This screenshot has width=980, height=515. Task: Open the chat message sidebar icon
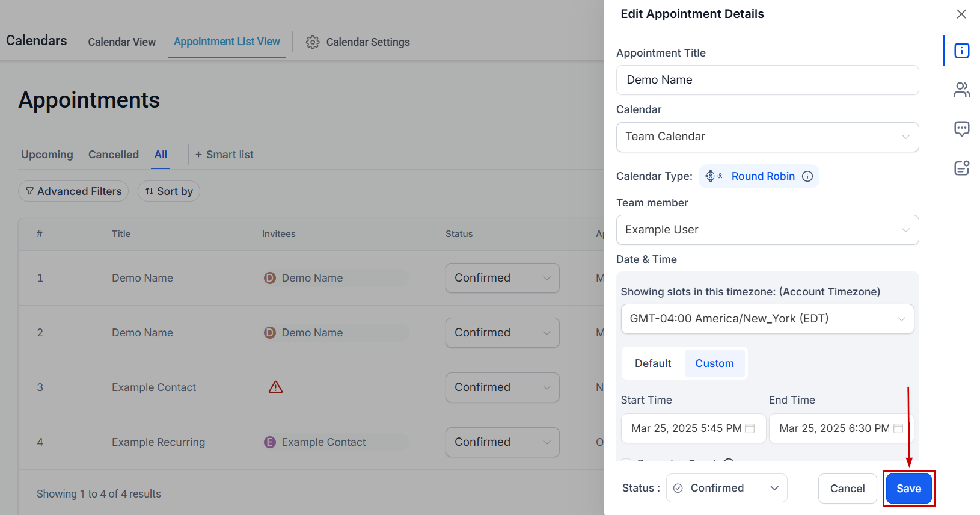point(961,129)
